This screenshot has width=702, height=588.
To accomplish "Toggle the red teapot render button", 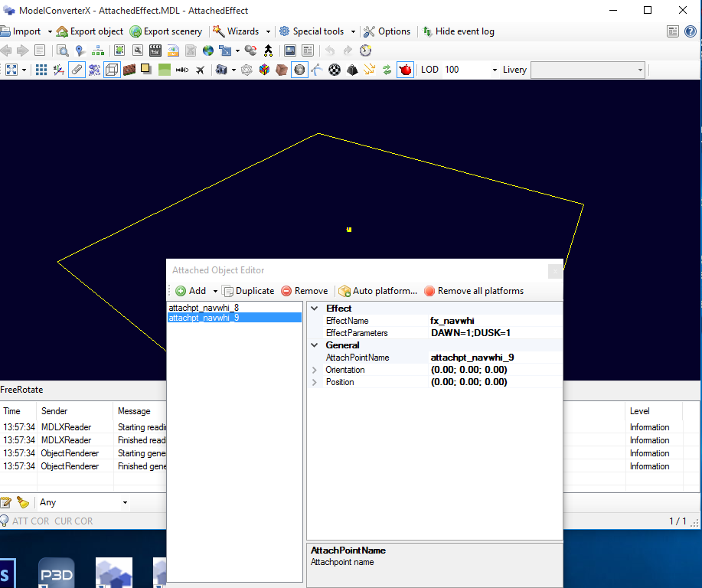I will (x=405, y=70).
